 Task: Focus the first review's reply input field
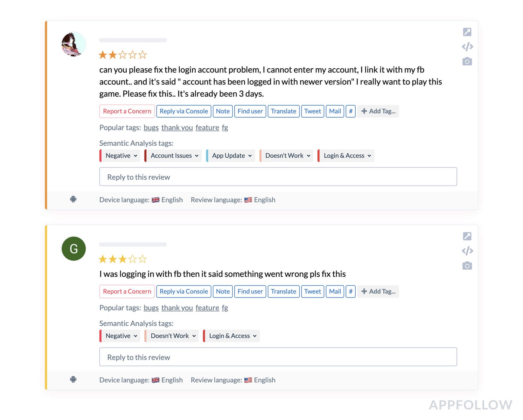(x=278, y=177)
